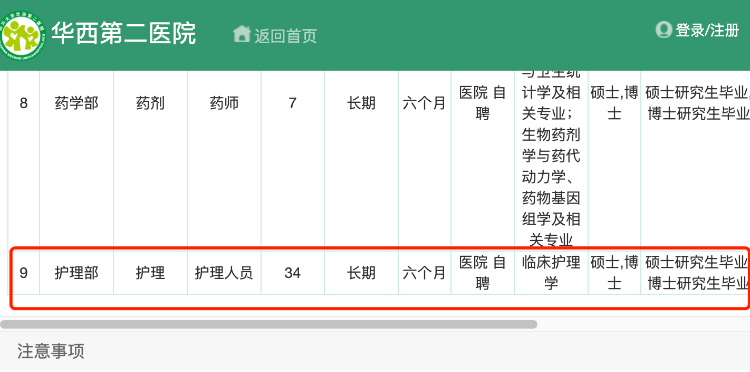Screen dimensions: 750x372
Task: Select the headcount 34 cell
Action: [293, 273]
